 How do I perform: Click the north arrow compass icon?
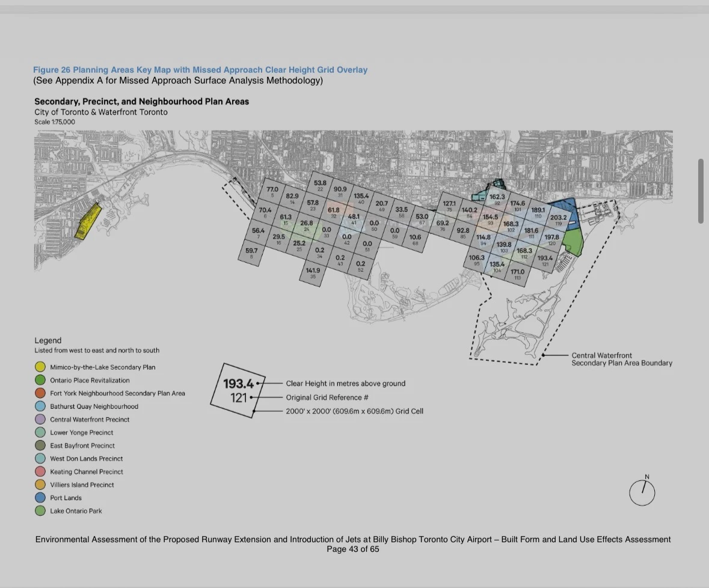[642, 492]
